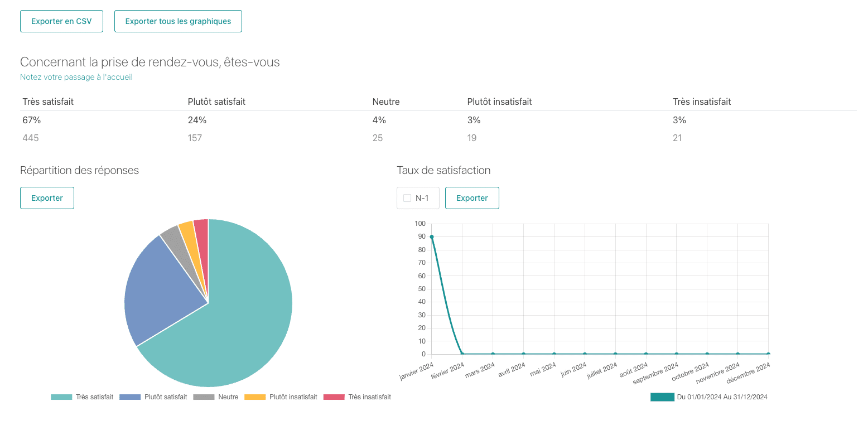This screenshot has width=868, height=435.
Task: Enable the N-1 comparison checkbox
Action: [407, 198]
